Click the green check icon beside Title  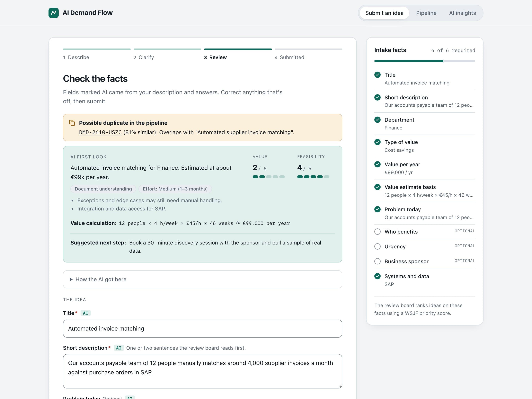click(x=377, y=75)
